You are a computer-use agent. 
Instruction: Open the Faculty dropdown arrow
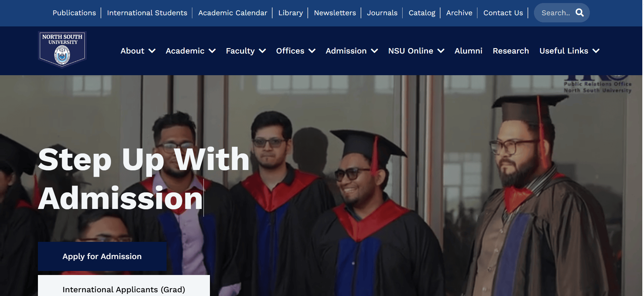click(262, 51)
